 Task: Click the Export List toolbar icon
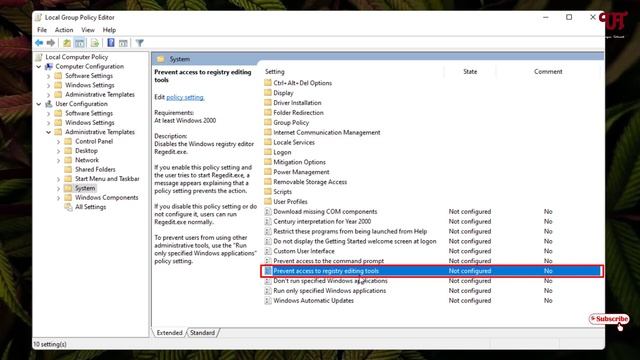pyautogui.click(x=95, y=43)
